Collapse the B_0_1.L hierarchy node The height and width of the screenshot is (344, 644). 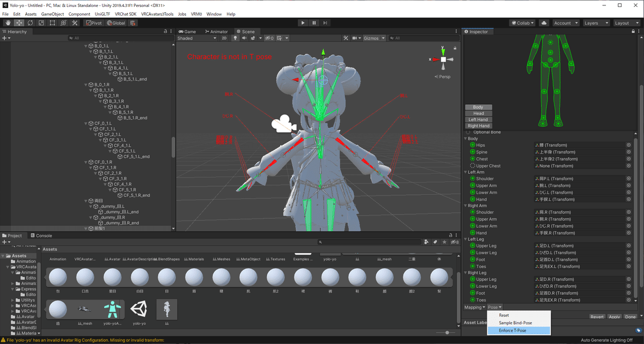click(x=86, y=46)
